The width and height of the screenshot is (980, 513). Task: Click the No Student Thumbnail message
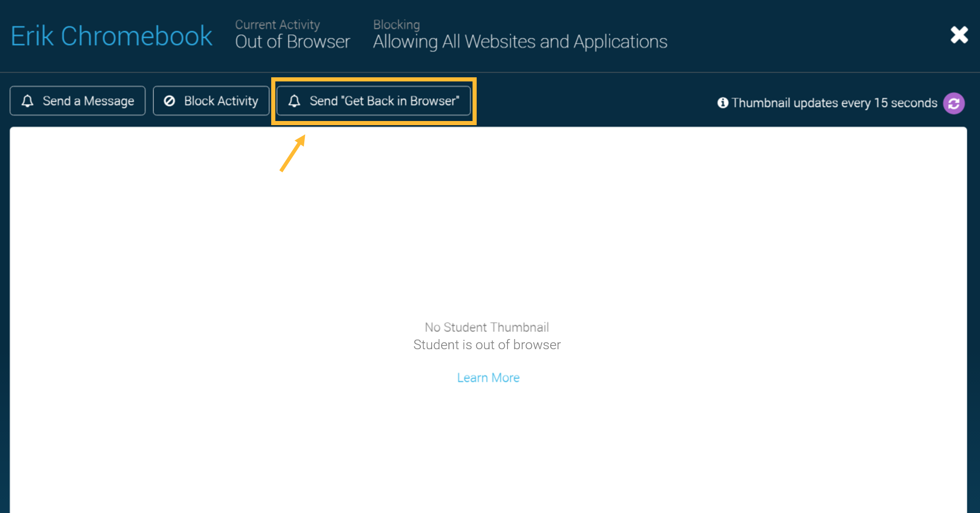487,327
